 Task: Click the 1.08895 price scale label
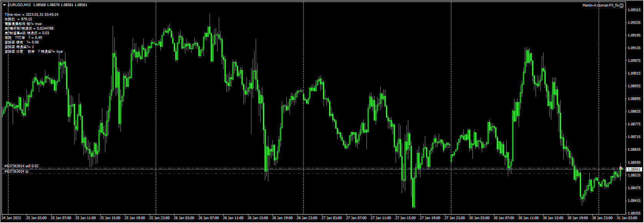(634, 99)
